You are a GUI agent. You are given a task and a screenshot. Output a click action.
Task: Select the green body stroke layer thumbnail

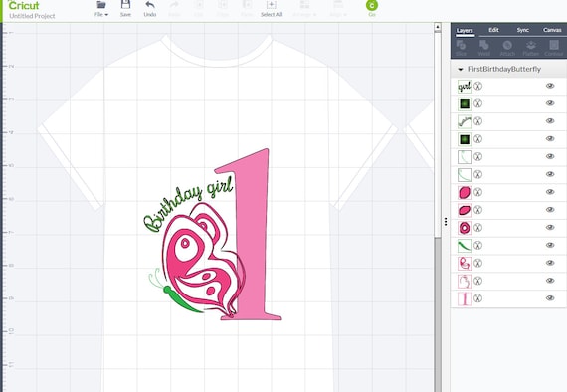pos(465,246)
